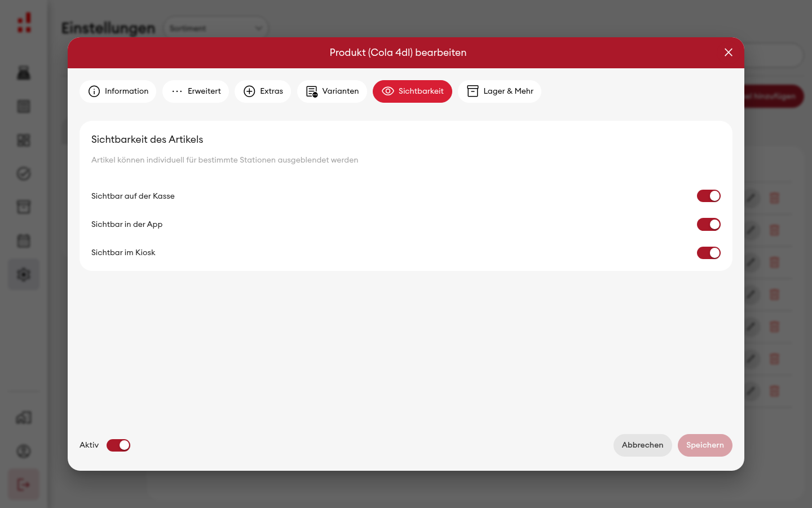
Task: Click the Speichern button
Action: [705, 445]
